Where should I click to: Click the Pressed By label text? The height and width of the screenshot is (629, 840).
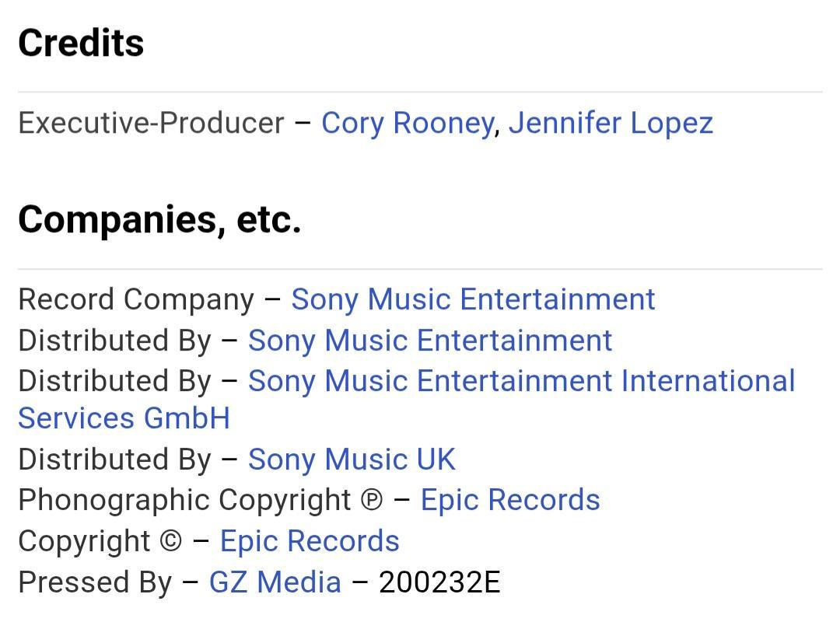tap(95, 582)
